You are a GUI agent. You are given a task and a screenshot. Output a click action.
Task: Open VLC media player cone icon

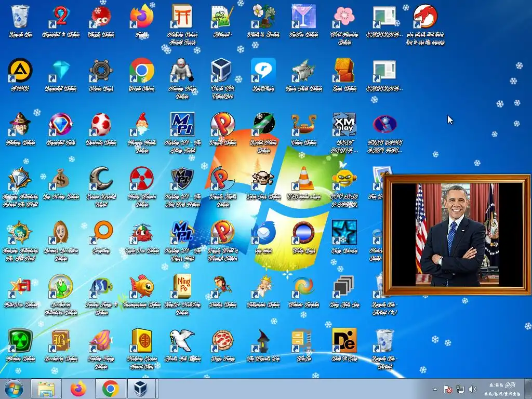tap(303, 178)
